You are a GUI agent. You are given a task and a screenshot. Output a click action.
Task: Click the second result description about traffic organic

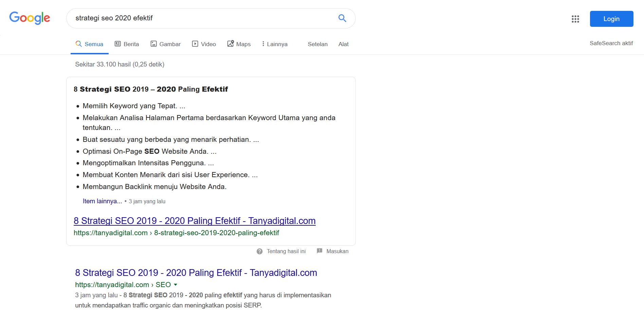point(203,300)
